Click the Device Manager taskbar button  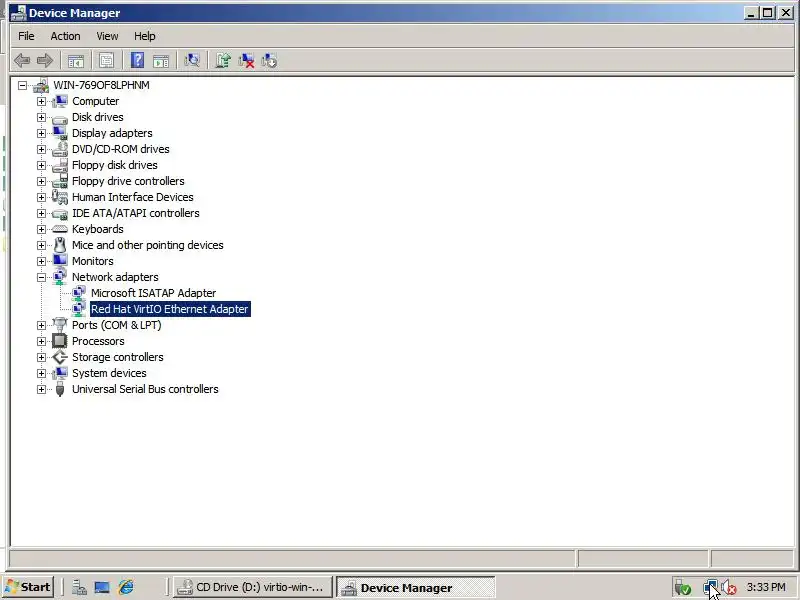[415, 588]
